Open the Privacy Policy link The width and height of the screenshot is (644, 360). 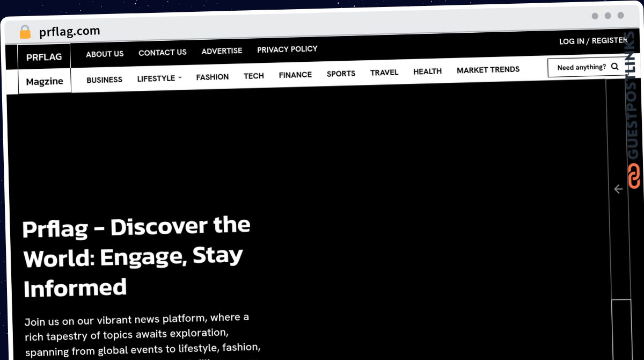point(287,49)
